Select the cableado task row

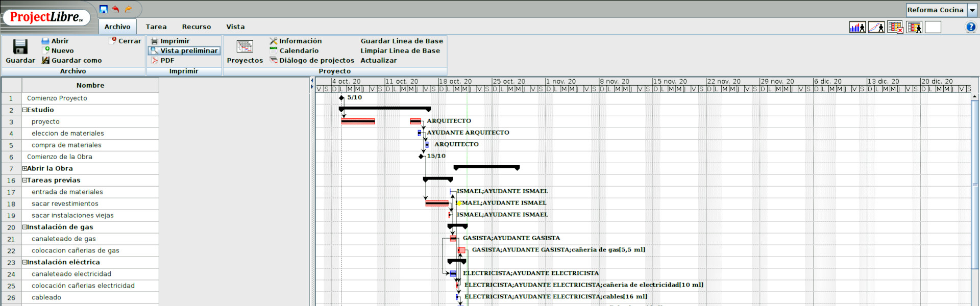(90, 297)
